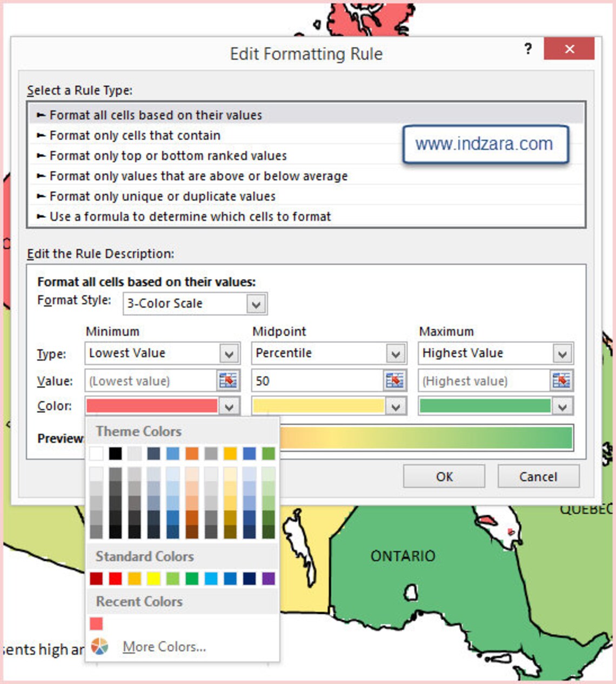Open the Format Style dropdown
The image size is (616, 684).
point(256,303)
